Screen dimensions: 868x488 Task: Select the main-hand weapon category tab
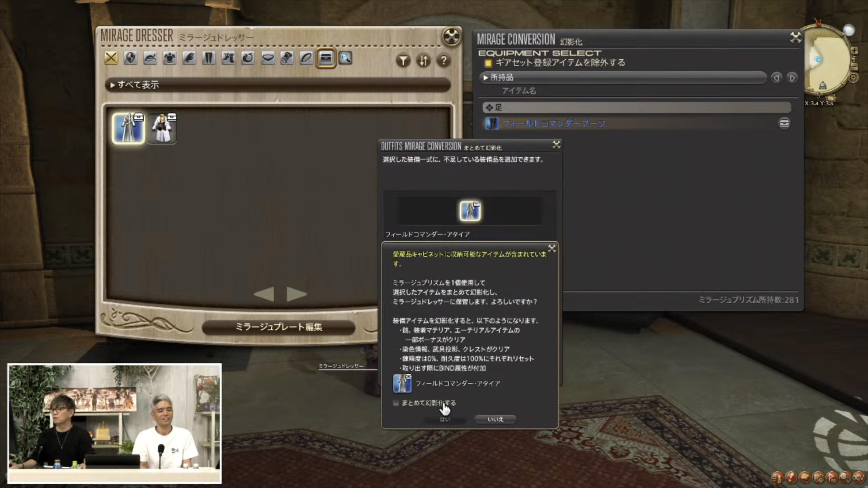point(111,58)
